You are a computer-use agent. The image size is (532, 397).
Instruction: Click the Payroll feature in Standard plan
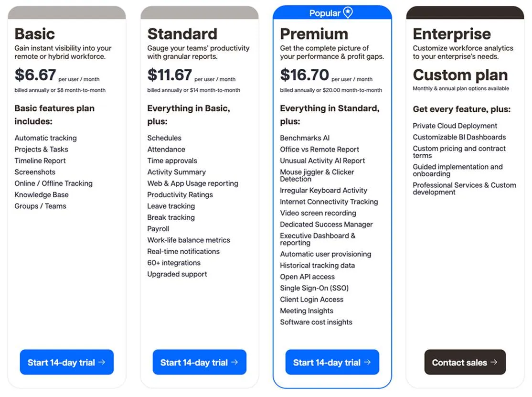158,229
